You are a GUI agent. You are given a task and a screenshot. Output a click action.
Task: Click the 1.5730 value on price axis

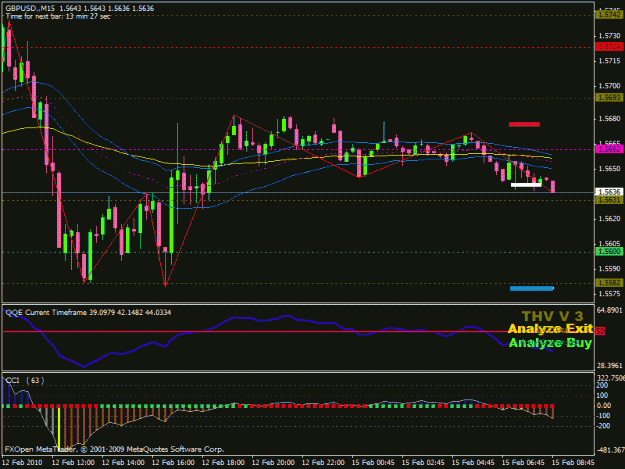coord(609,36)
